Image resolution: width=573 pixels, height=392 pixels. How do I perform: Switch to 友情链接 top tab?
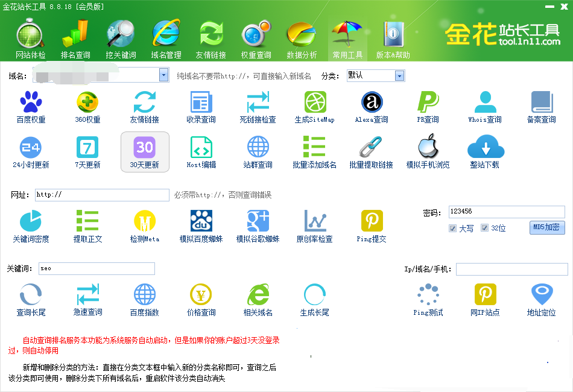211,40
